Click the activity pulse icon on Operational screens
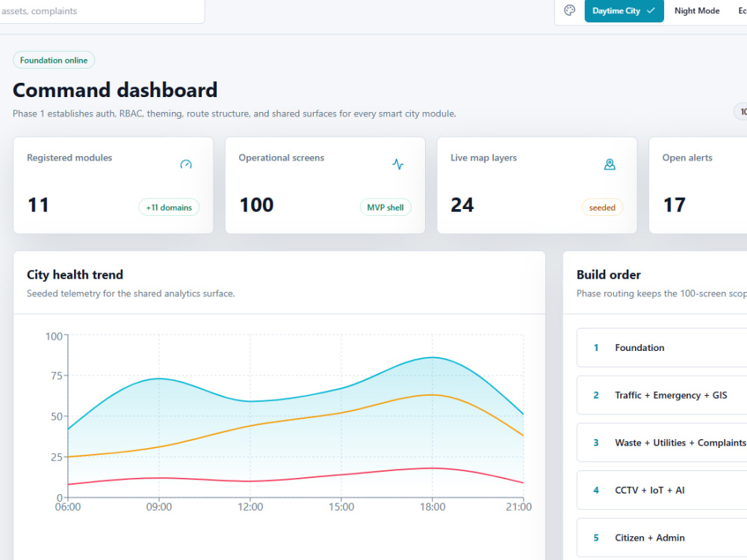Viewport: 747px width, 560px height. click(x=398, y=164)
